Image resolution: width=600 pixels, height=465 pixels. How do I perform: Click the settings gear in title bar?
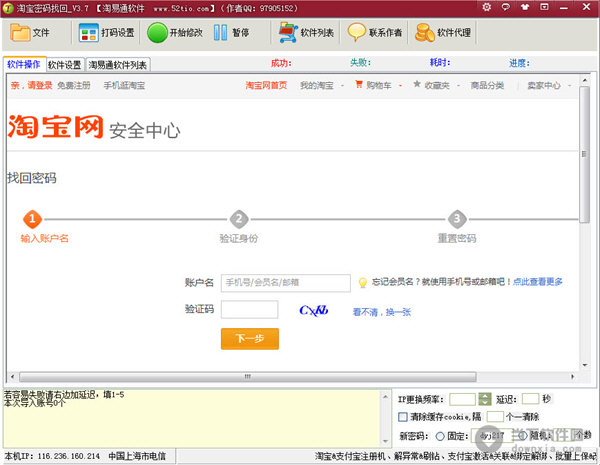(x=486, y=7)
